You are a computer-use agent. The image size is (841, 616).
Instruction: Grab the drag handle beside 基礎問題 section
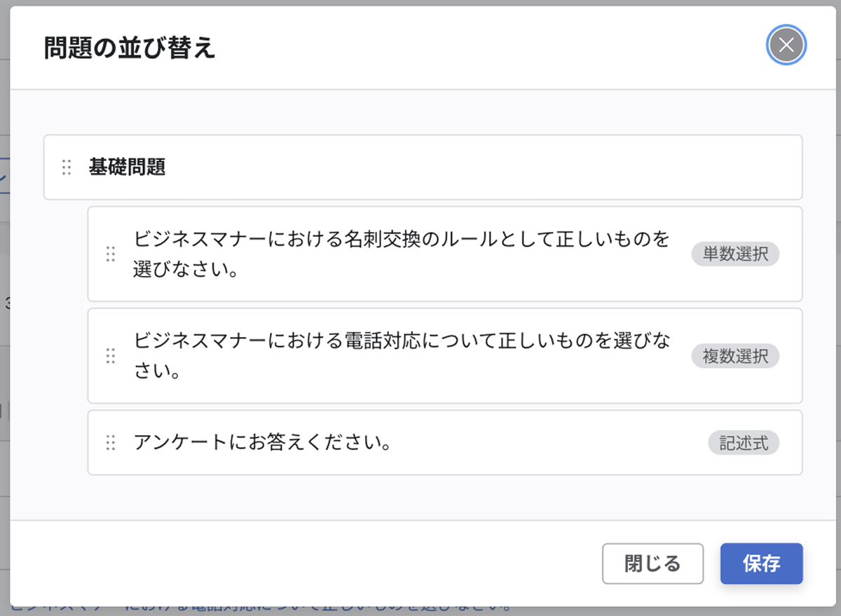click(x=66, y=167)
